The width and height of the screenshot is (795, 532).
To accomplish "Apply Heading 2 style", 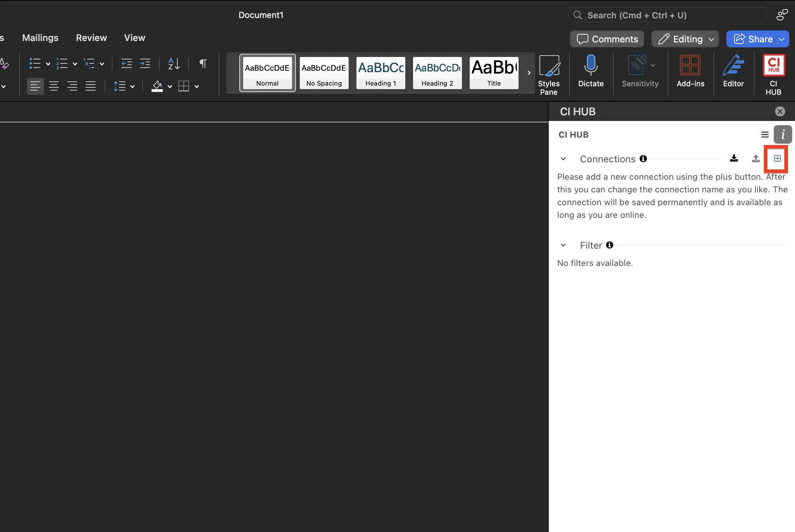I will [x=437, y=73].
